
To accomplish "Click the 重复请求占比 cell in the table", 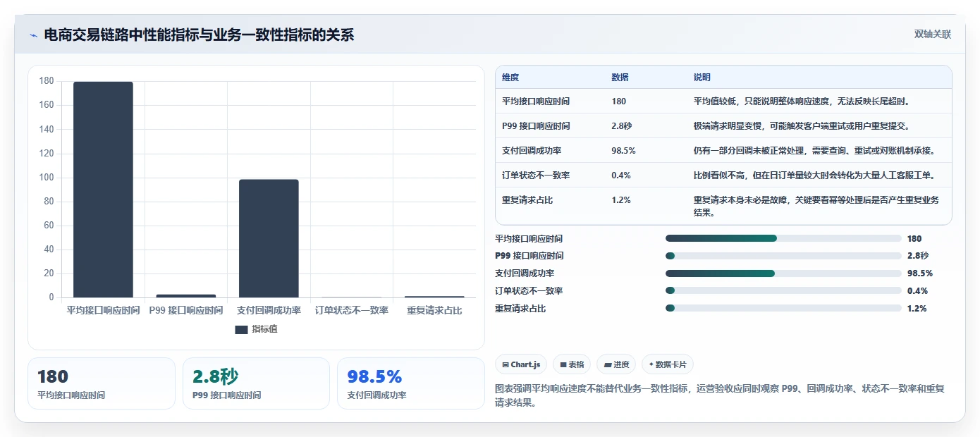I will [527, 200].
